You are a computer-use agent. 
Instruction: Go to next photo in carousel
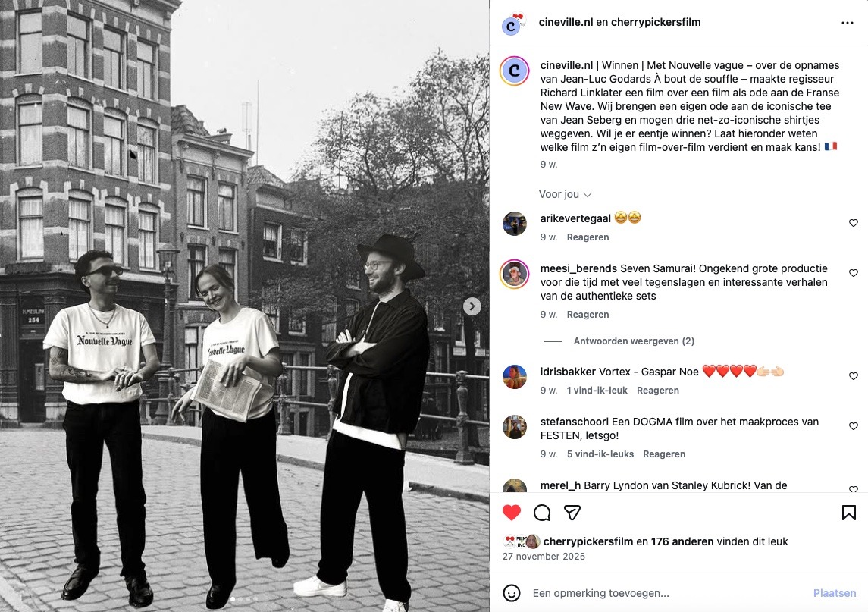click(472, 306)
